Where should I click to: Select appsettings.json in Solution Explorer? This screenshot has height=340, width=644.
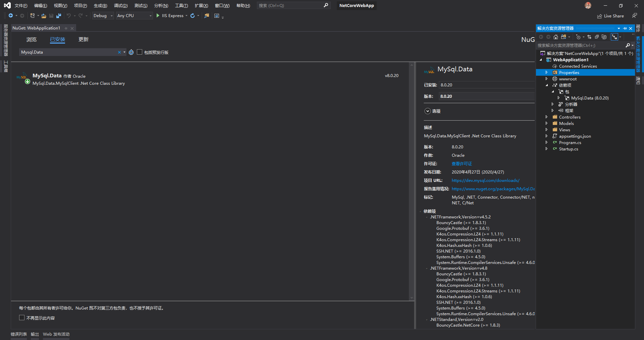[x=575, y=136]
